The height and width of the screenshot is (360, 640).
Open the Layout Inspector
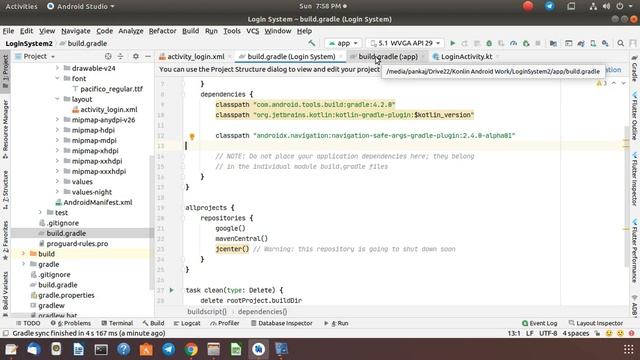596,323
